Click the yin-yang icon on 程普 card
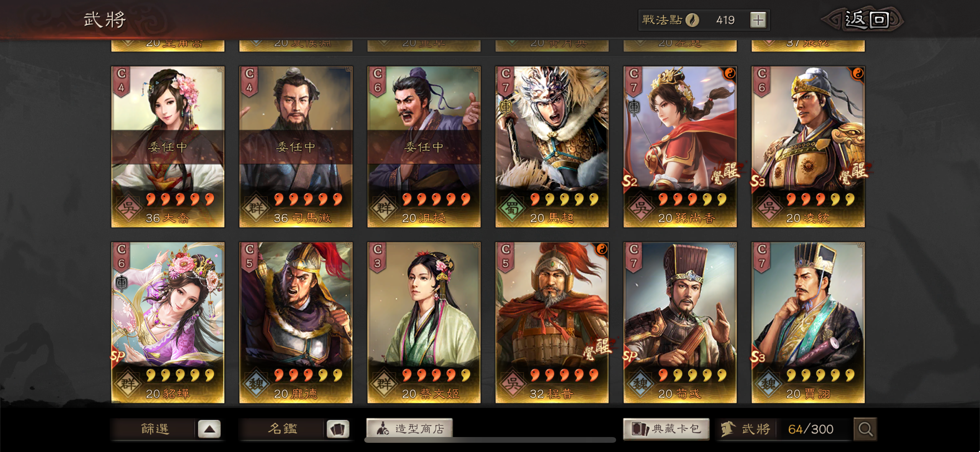This screenshot has width=980, height=452. pyautogui.click(x=601, y=249)
